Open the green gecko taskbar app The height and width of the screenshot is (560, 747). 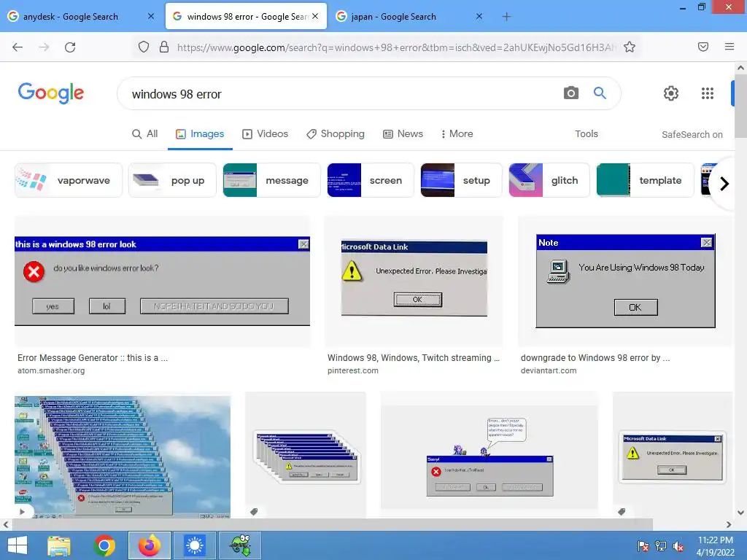pos(241,545)
